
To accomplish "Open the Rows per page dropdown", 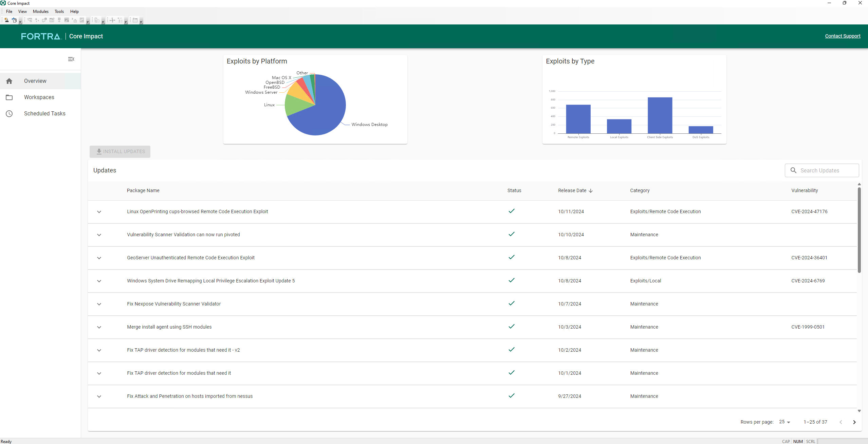I will coord(784,422).
